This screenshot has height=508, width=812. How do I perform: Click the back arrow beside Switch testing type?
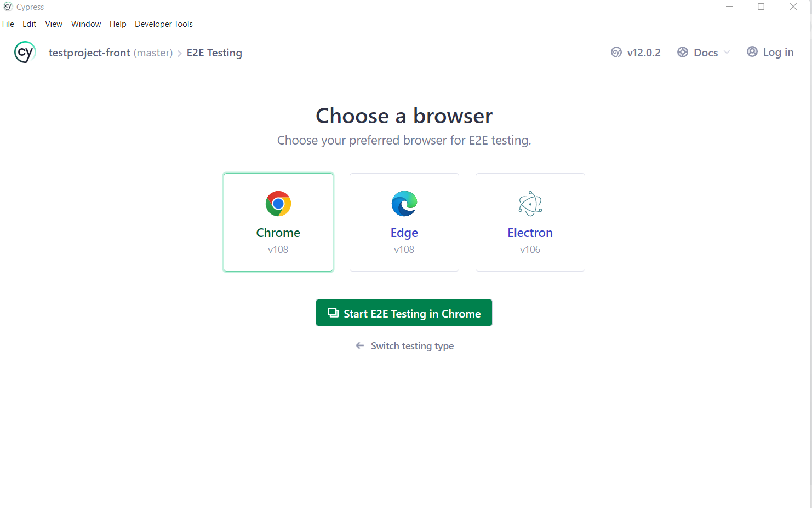click(359, 345)
